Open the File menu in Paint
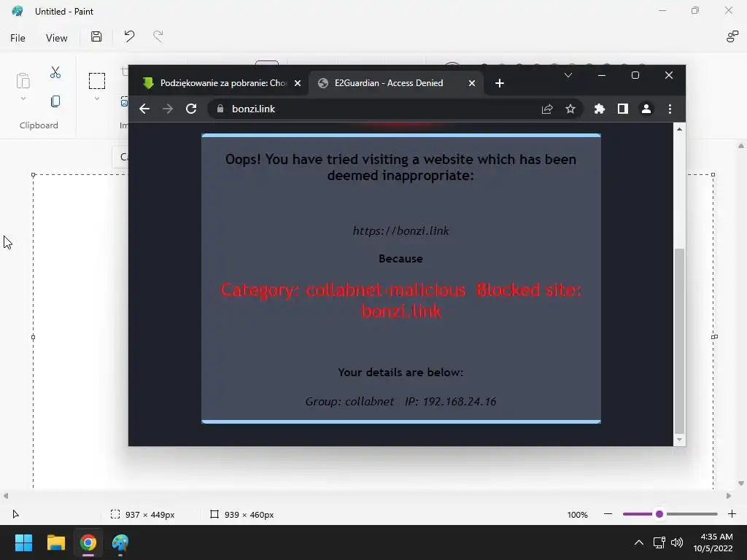 pyautogui.click(x=18, y=38)
